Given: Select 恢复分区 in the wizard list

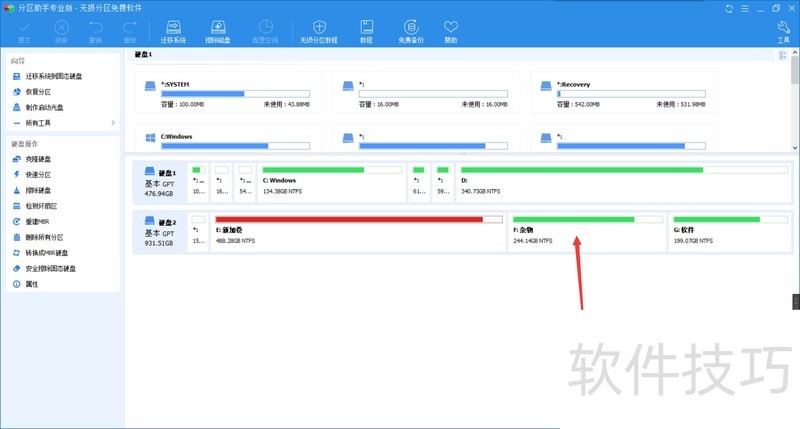Looking at the screenshot, I should click(x=39, y=92).
